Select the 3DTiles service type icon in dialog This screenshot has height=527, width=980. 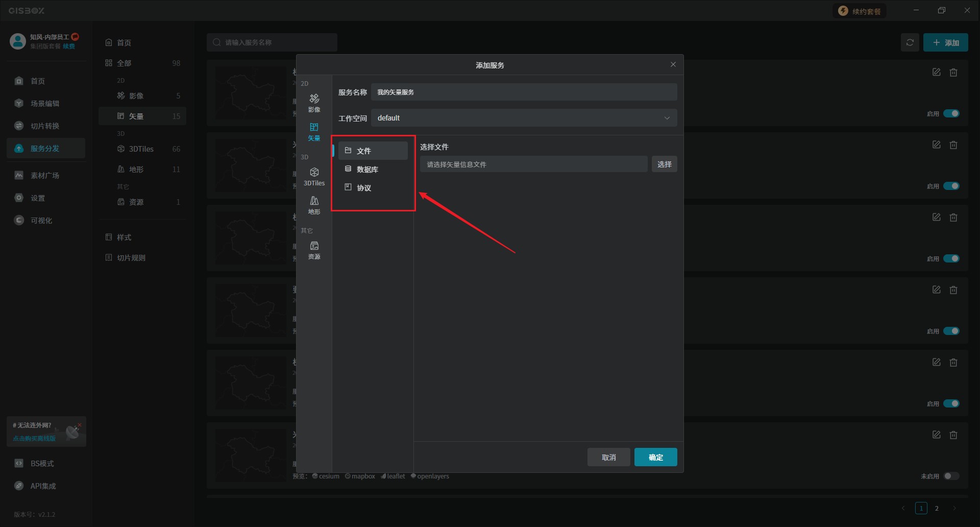click(x=314, y=176)
